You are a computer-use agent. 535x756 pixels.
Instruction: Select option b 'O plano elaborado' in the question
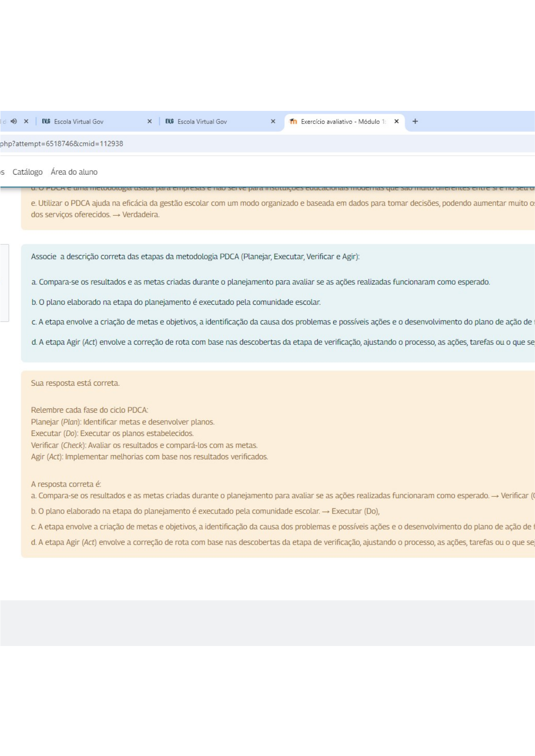[x=176, y=302]
